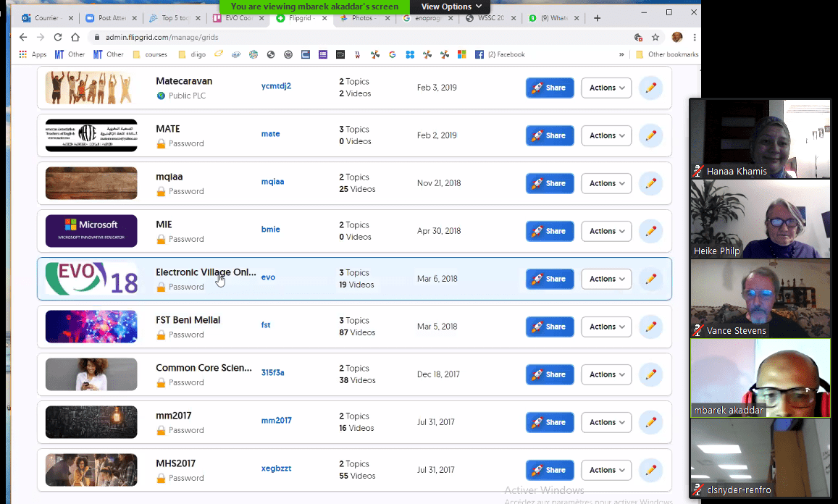The image size is (838, 504).
Task: Open the Apps grid icon in bookmarks bar
Action: click(23, 54)
